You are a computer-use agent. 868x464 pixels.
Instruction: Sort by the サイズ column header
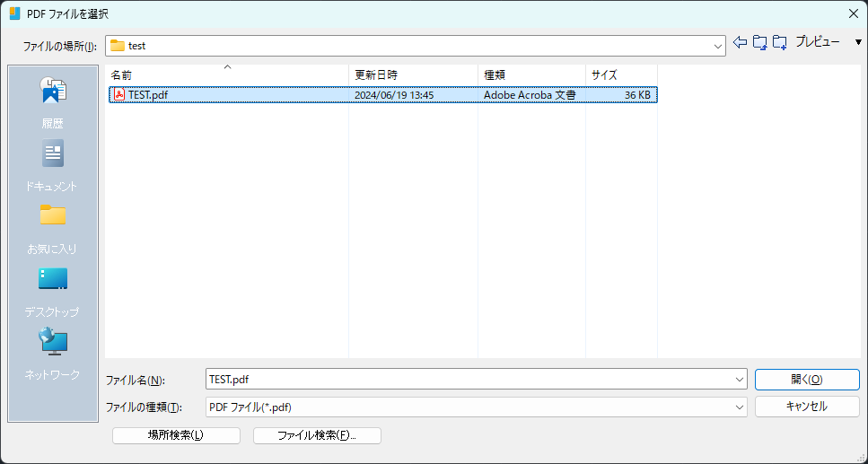point(622,75)
